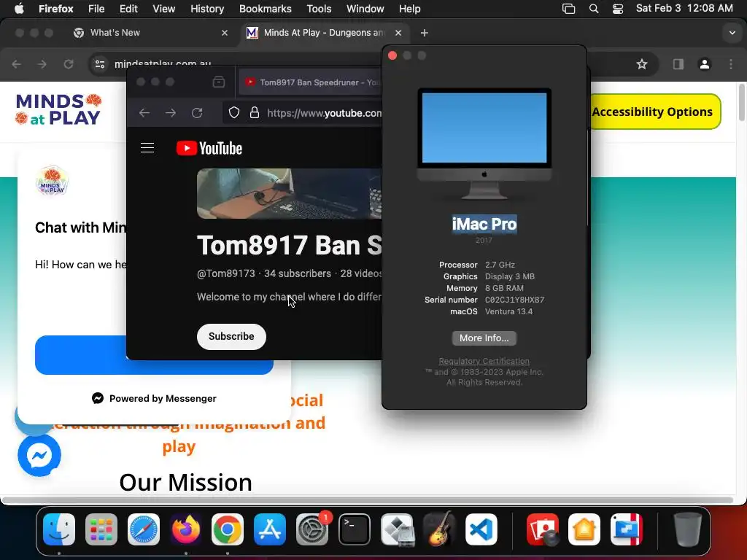Screen dimensions: 747x560
Task: Open Visual Studio Code from the Dock
Action: tap(481, 529)
